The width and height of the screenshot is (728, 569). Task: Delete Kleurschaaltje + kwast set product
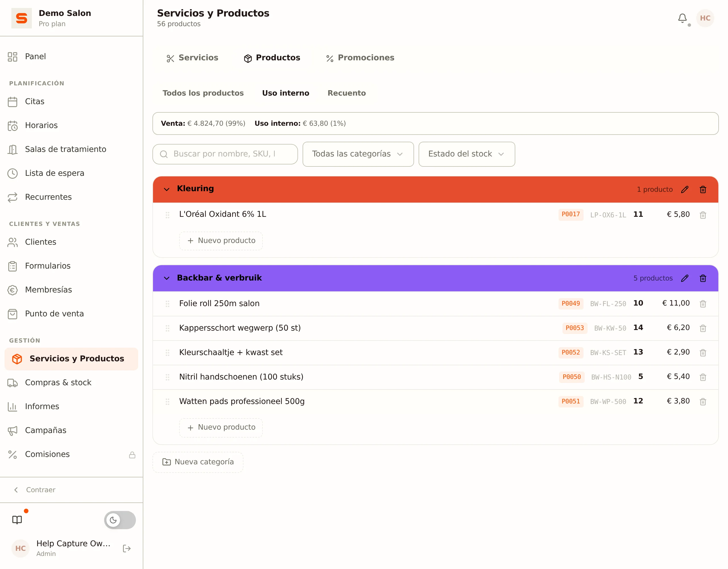click(703, 352)
